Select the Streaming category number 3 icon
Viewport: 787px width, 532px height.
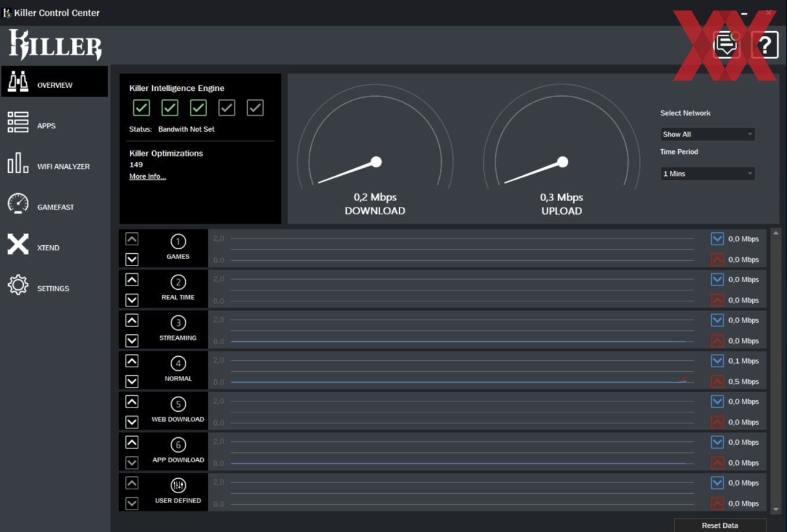coord(178,323)
